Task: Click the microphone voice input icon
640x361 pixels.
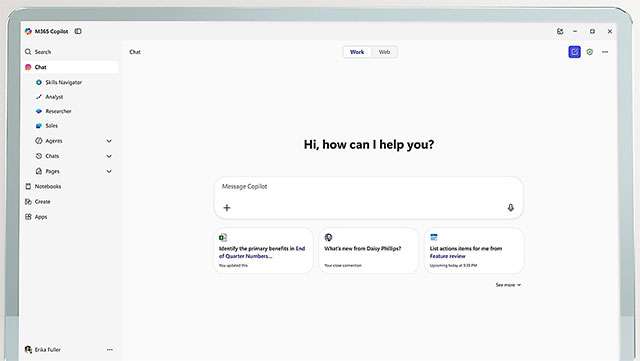Action: 511,208
